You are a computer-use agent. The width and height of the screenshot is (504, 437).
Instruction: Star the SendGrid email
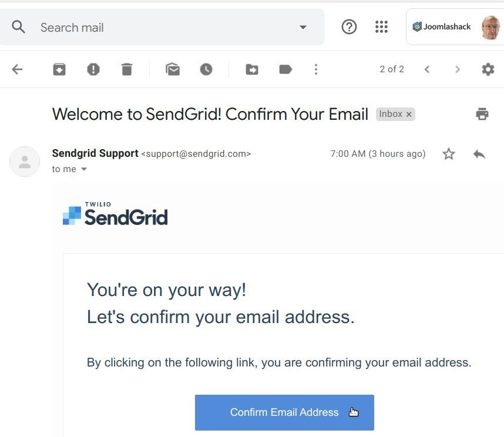(x=449, y=154)
